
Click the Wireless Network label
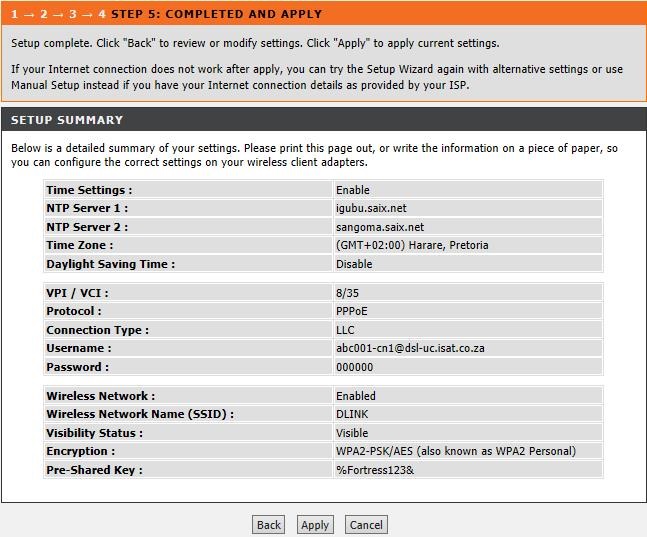point(101,396)
